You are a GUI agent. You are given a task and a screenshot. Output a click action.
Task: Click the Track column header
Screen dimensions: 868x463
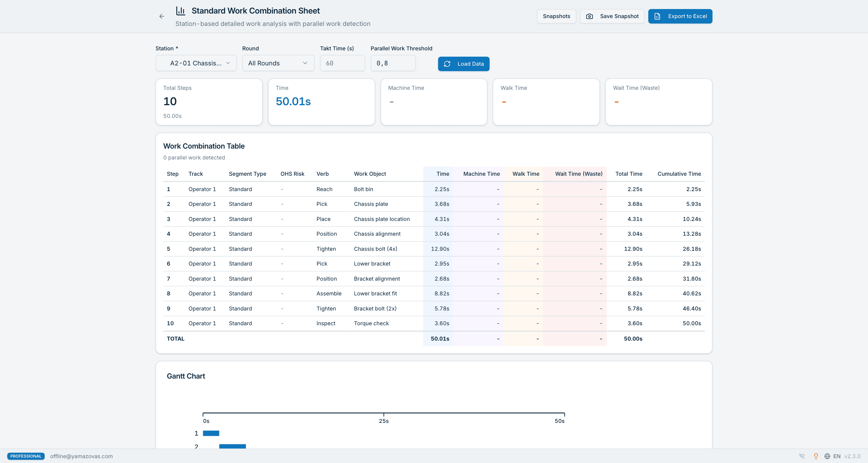click(196, 174)
